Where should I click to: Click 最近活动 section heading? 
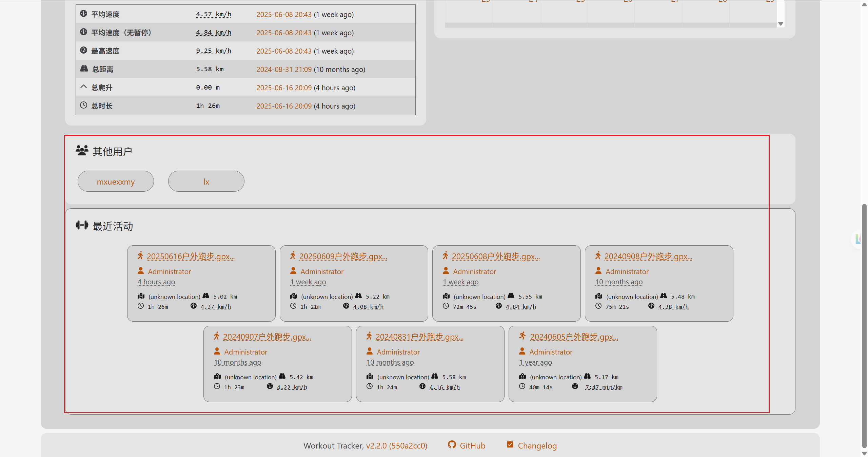coord(113,226)
